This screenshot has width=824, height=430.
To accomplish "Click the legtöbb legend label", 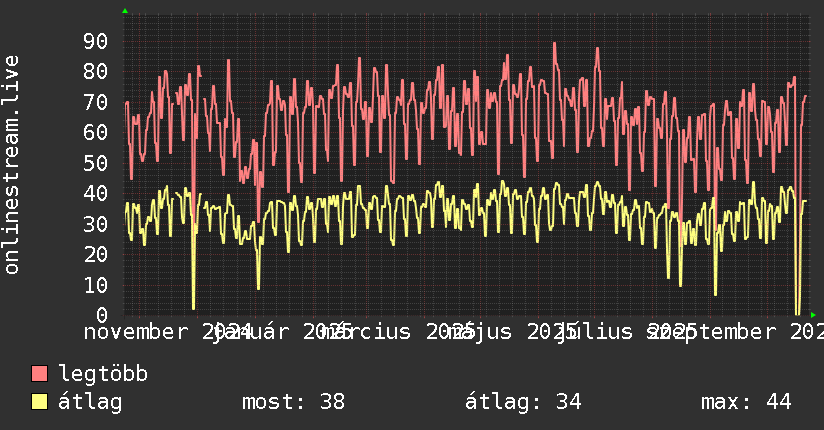I will [103, 374].
